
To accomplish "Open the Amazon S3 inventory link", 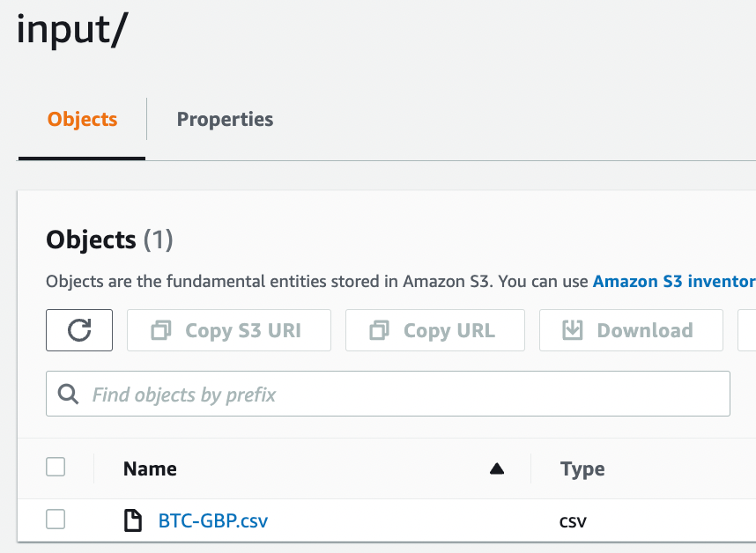I will pos(674,281).
